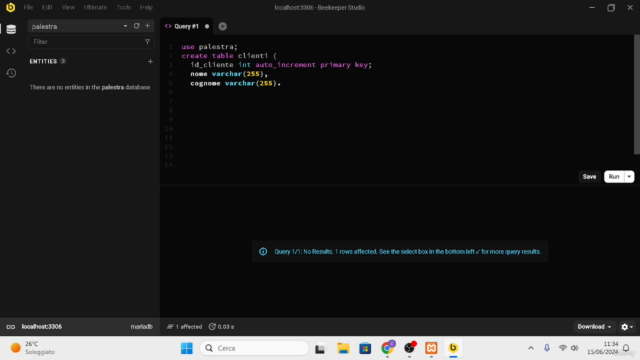This screenshot has width=640, height=360.
Task: Open File Explorer from taskbar
Action: pyautogui.click(x=343, y=348)
